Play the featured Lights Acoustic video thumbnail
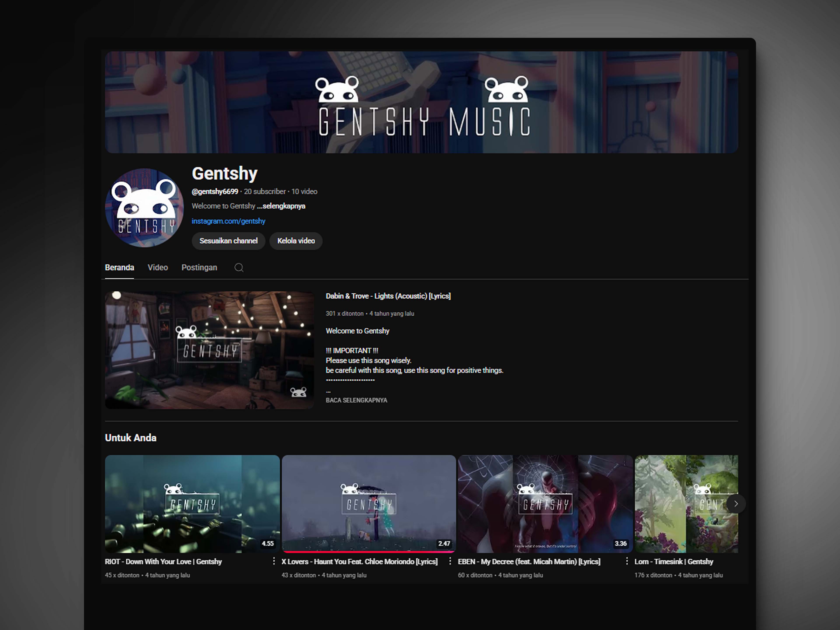Screen dimensions: 840x630 click(x=209, y=350)
